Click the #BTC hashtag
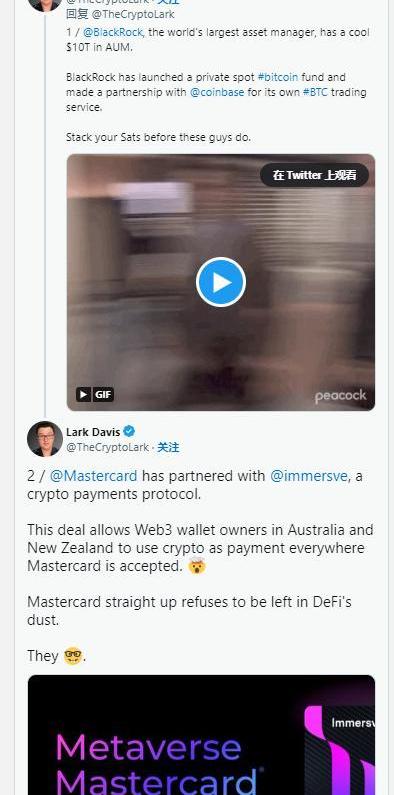 pyautogui.click(x=315, y=92)
